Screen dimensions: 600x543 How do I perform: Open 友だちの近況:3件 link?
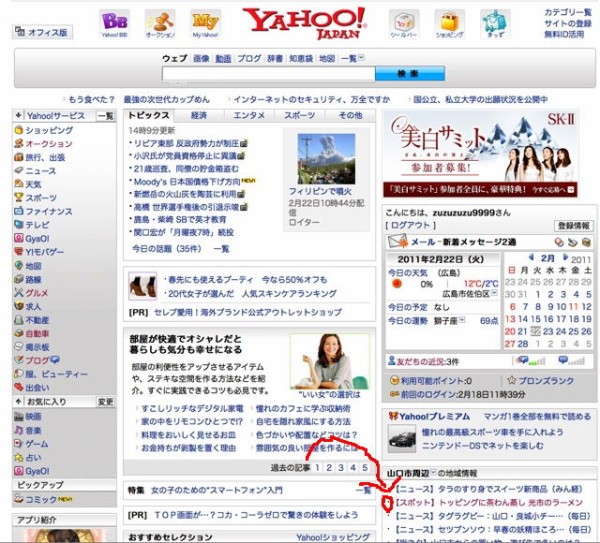(x=427, y=361)
